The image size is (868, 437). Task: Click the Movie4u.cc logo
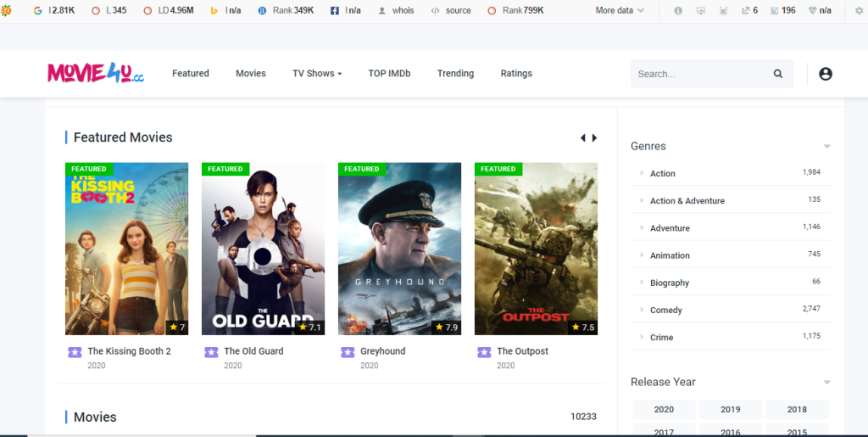click(96, 73)
